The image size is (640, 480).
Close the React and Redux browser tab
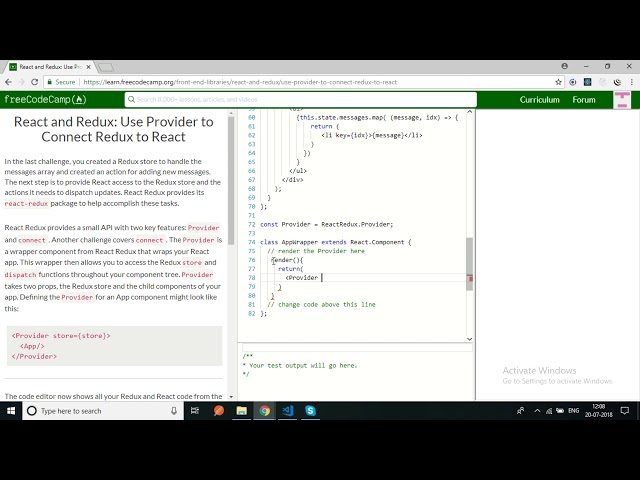pos(88,67)
